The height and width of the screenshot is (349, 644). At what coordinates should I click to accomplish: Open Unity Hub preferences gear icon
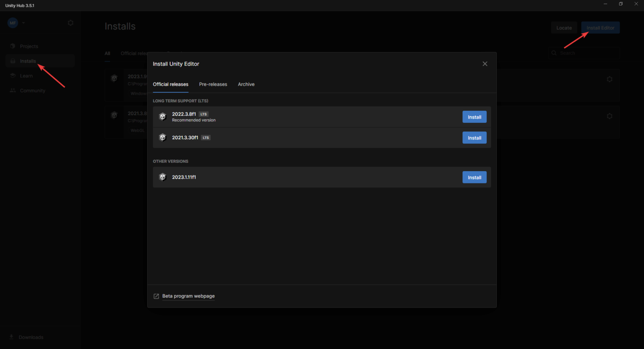(x=70, y=23)
